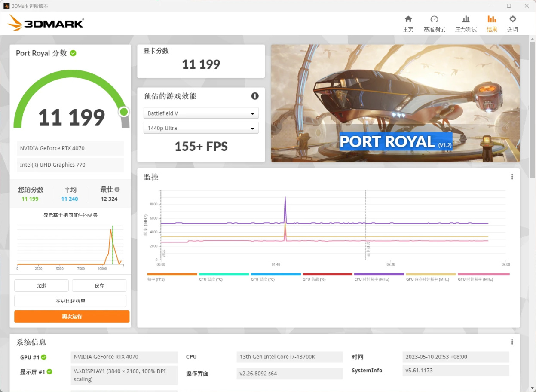Open the 主页 home tab
This screenshot has height=392, width=536.
point(408,24)
